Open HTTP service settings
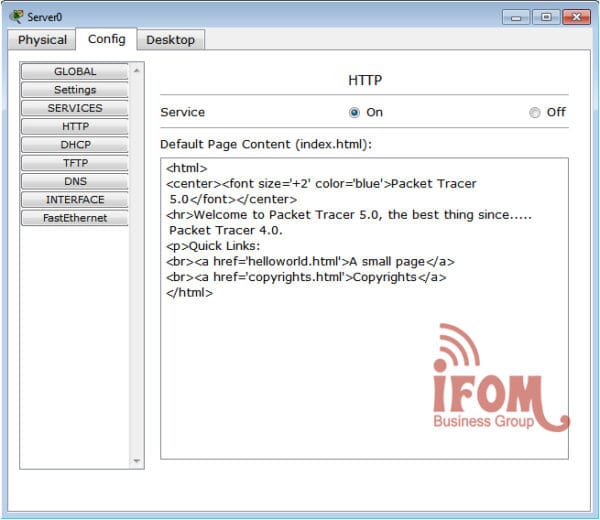This screenshot has height=520, width=600. point(75,127)
